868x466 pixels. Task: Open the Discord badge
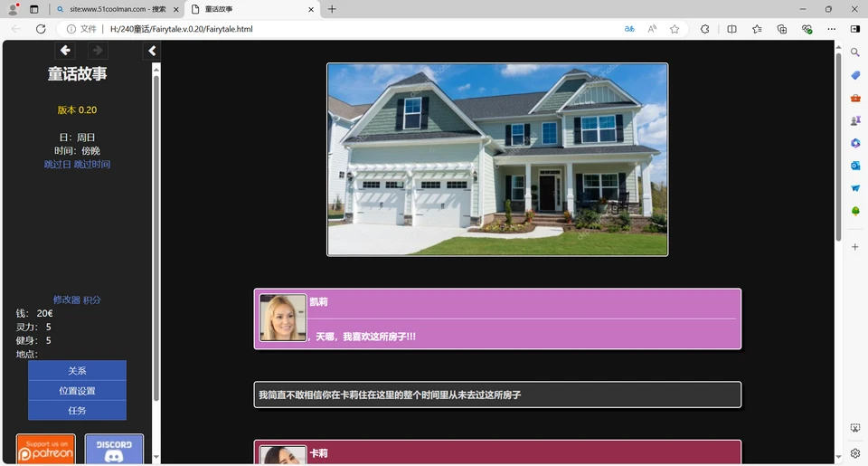point(114,450)
